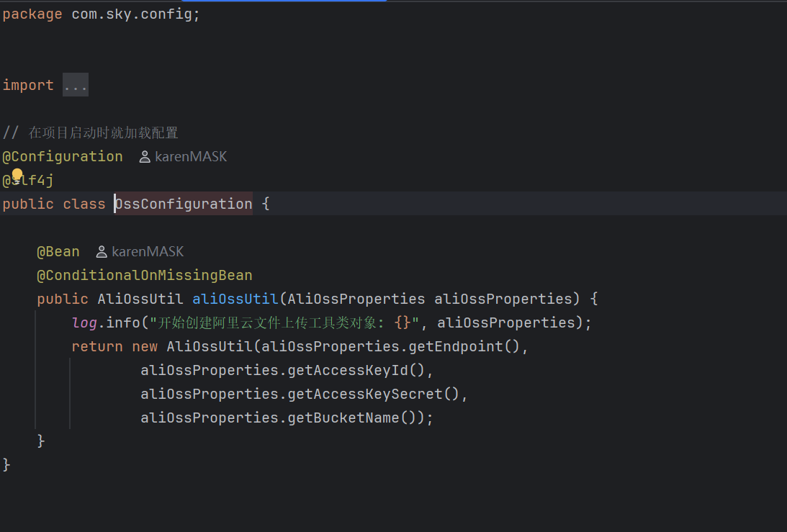Click the return keyword
Viewport: 787px width, 532px height.
point(97,346)
